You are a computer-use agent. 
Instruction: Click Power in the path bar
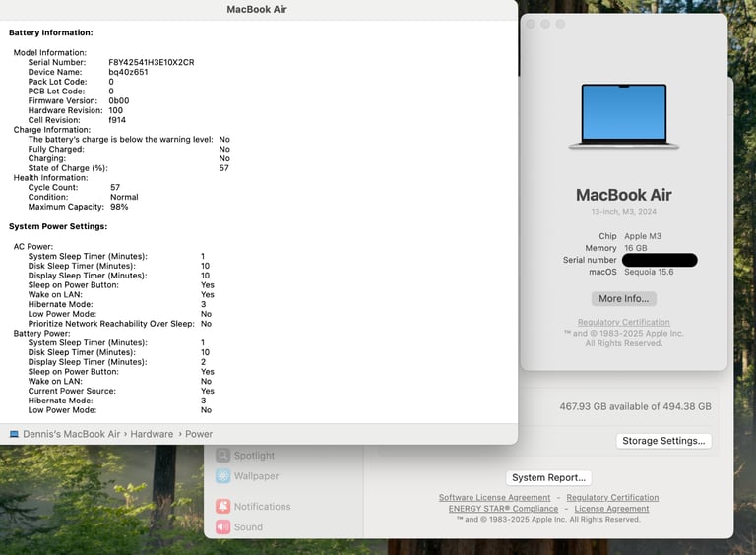[199, 434]
